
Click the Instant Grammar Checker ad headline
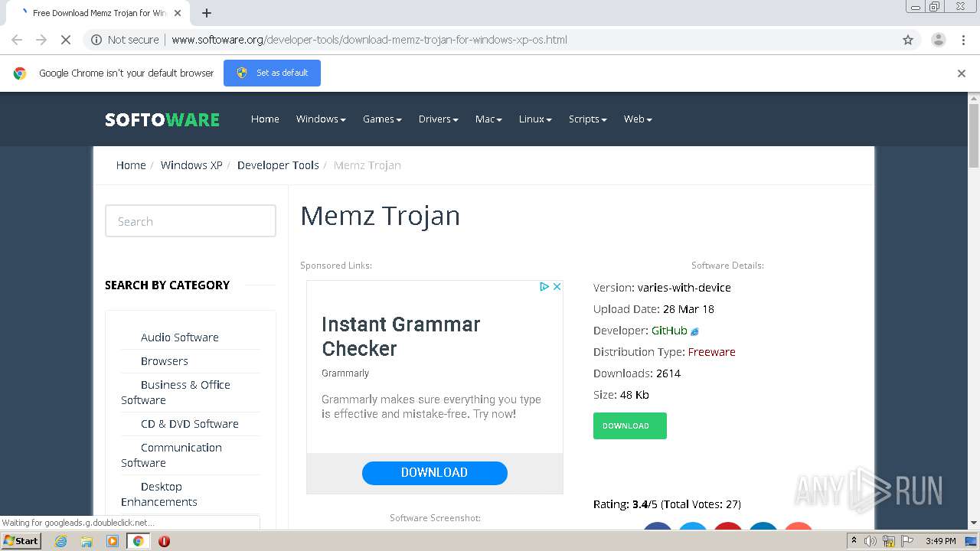pyautogui.click(x=401, y=336)
